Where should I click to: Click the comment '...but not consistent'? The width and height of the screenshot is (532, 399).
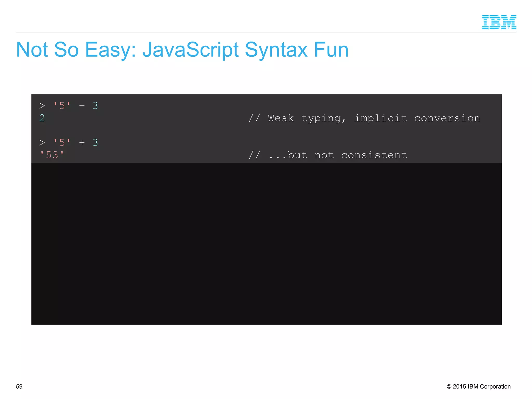[x=328, y=155]
